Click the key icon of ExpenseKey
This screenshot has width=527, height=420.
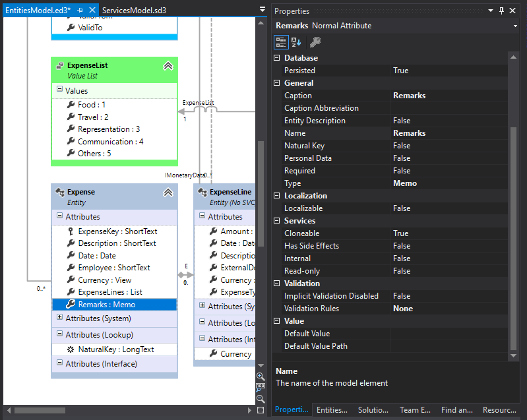pyautogui.click(x=71, y=231)
